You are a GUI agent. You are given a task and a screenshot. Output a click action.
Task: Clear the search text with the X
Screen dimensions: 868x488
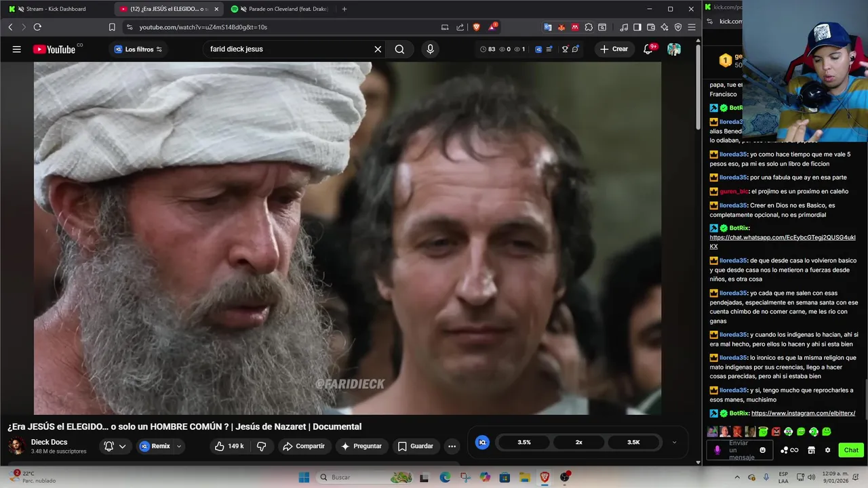(378, 49)
